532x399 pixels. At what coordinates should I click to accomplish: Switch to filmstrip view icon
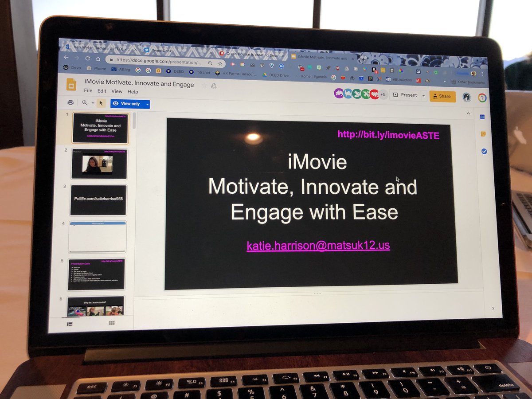point(70,324)
